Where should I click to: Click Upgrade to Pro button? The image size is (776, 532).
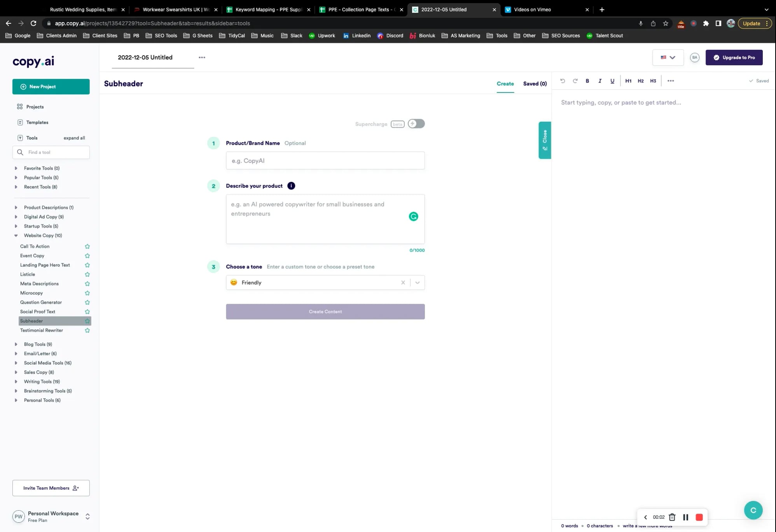pyautogui.click(x=734, y=58)
